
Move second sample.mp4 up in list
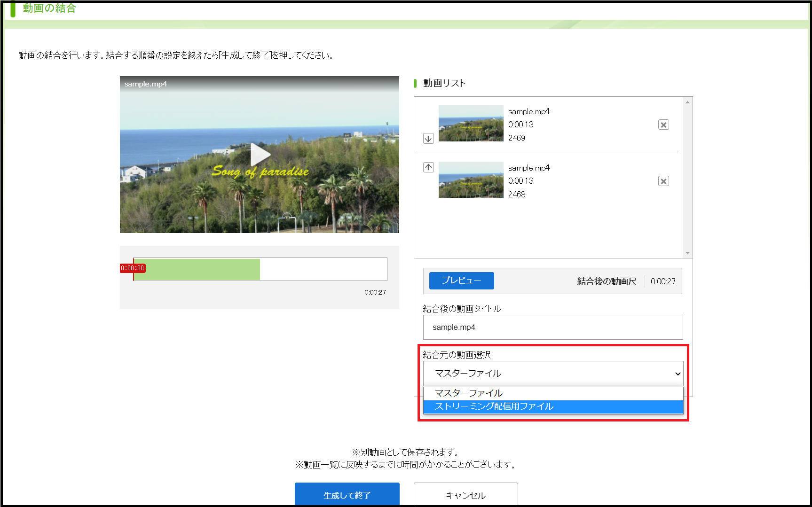(x=428, y=167)
